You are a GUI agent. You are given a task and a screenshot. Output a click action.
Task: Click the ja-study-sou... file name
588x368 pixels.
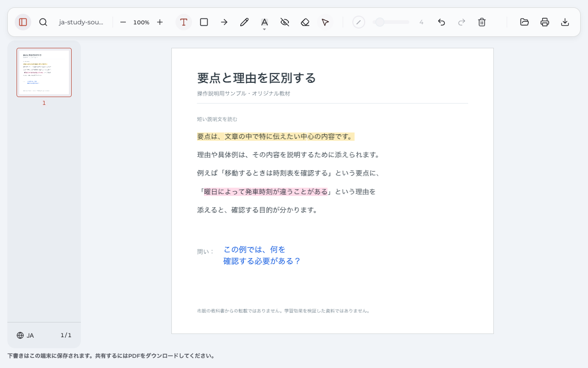81,22
